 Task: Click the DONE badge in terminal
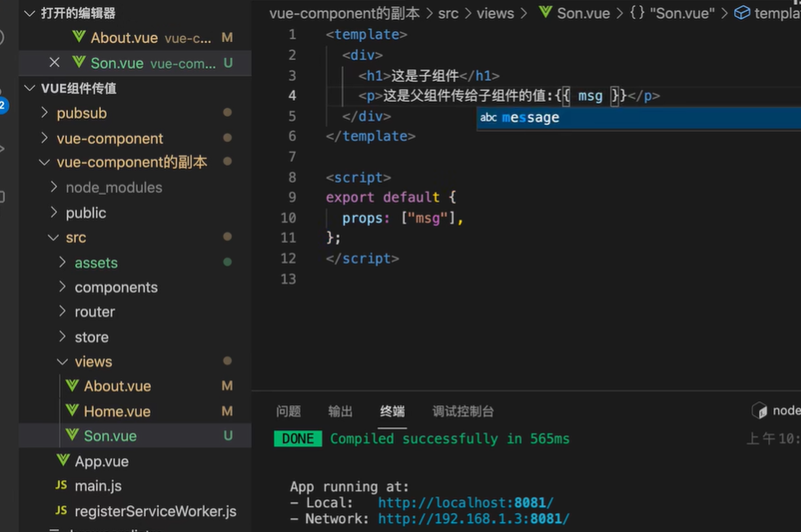pos(298,438)
